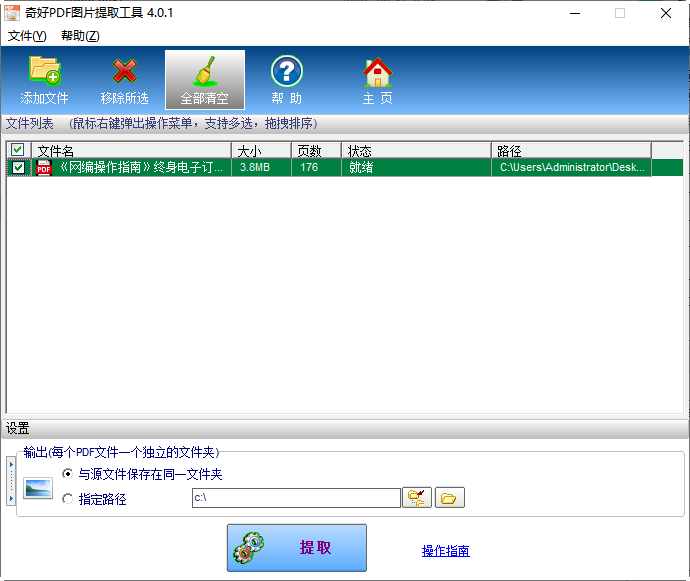Click the Clear All (全部清空) broom icon

coord(204,79)
